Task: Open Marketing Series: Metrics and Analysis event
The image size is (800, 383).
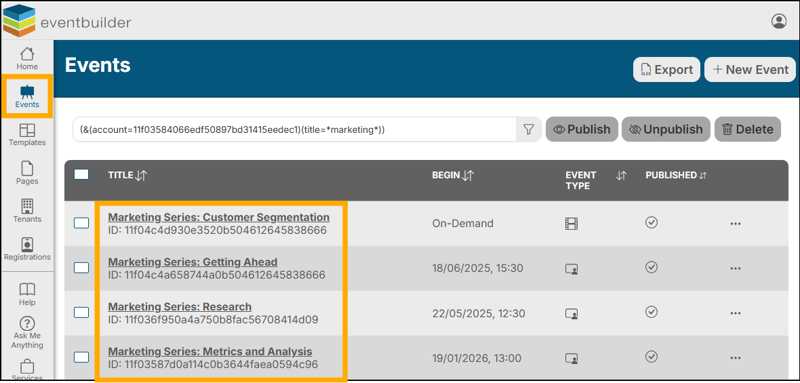Action: pyautogui.click(x=210, y=352)
